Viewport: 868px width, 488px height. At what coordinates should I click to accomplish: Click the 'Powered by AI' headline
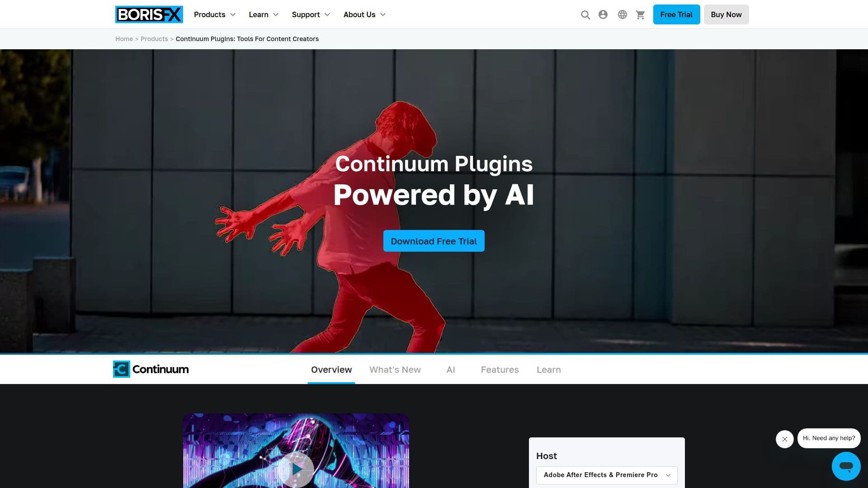(434, 195)
